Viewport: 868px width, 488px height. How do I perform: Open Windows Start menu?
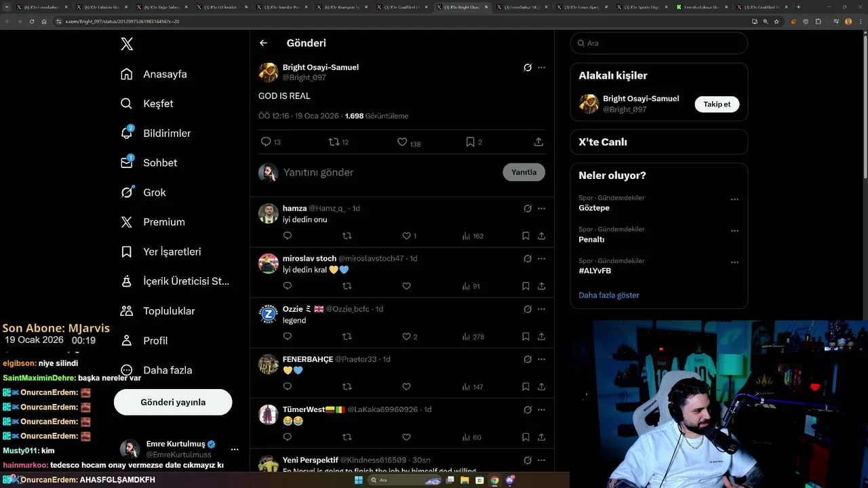pyautogui.click(x=358, y=480)
